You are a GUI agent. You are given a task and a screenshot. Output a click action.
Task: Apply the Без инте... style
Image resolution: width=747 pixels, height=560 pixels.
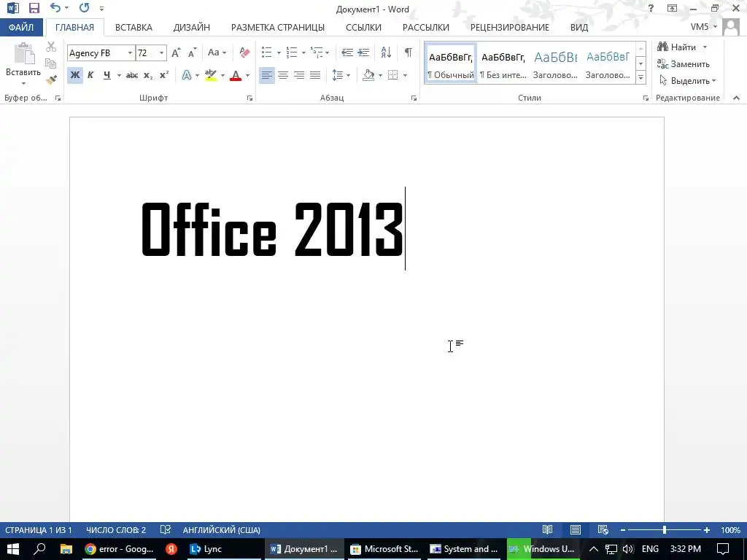tap(503, 63)
